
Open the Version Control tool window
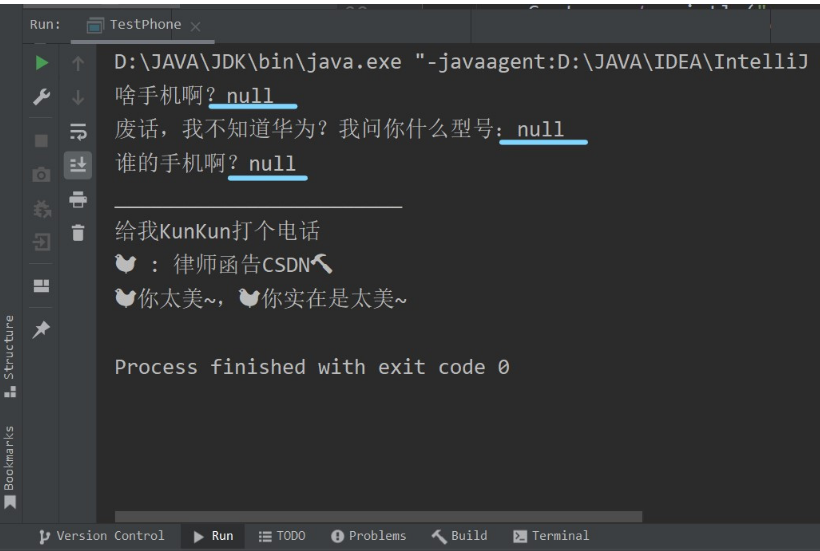101,536
